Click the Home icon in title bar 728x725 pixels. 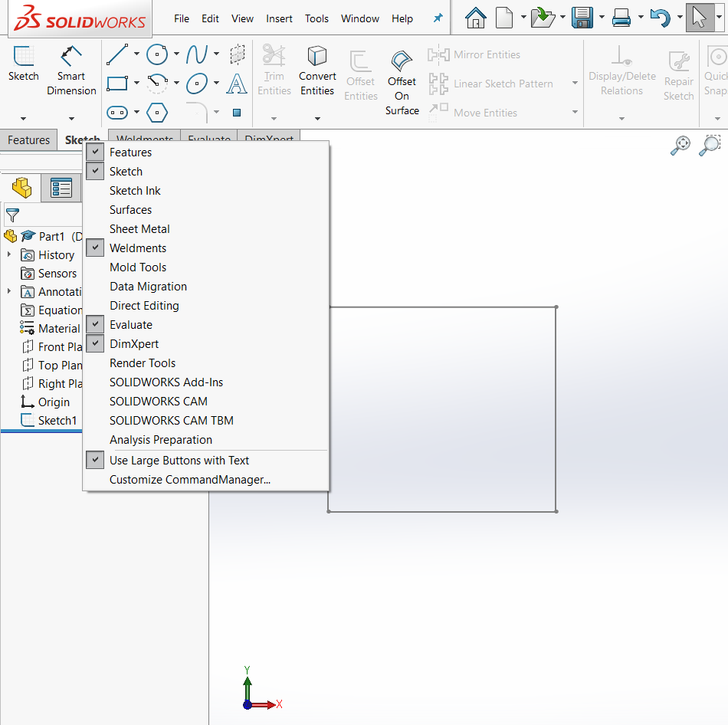475,18
